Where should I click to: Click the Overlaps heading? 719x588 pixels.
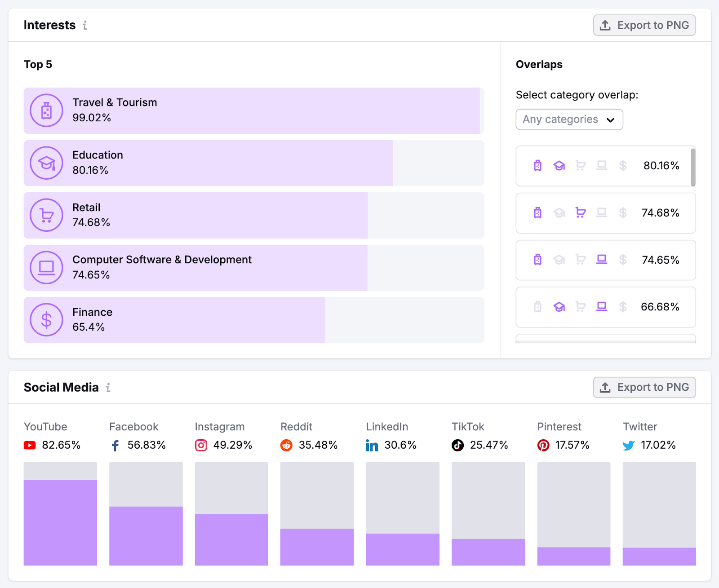pos(539,64)
